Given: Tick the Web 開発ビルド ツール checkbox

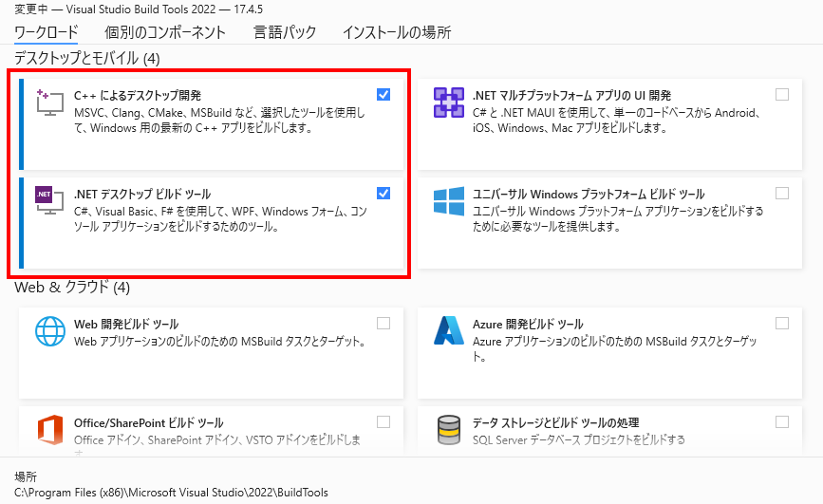Looking at the screenshot, I should tap(383, 324).
